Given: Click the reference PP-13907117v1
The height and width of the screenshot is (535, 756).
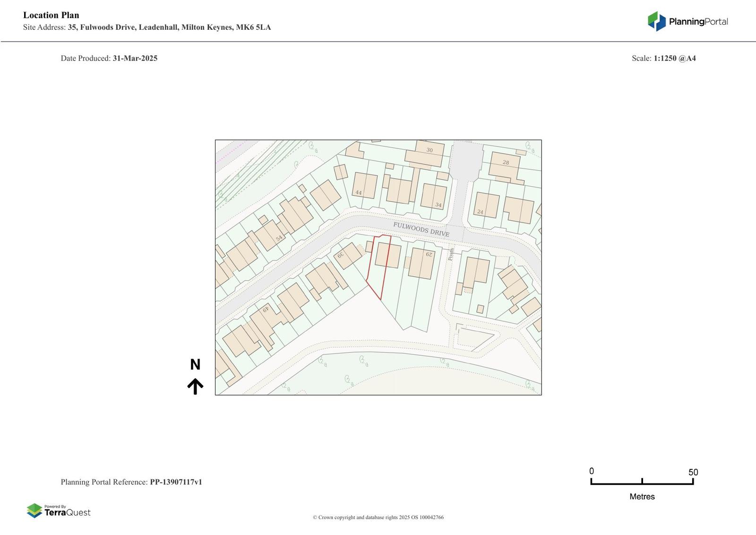Looking at the screenshot, I should tap(176, 482).
